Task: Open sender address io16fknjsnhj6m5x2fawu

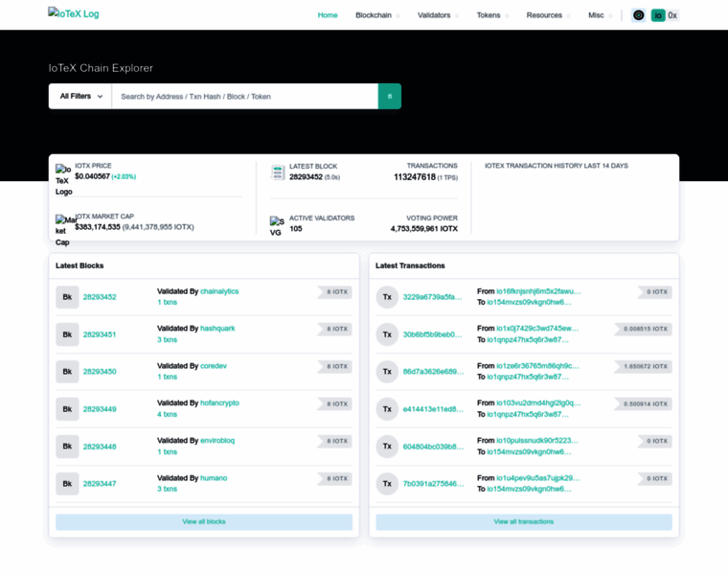Action: coord(538,291)
